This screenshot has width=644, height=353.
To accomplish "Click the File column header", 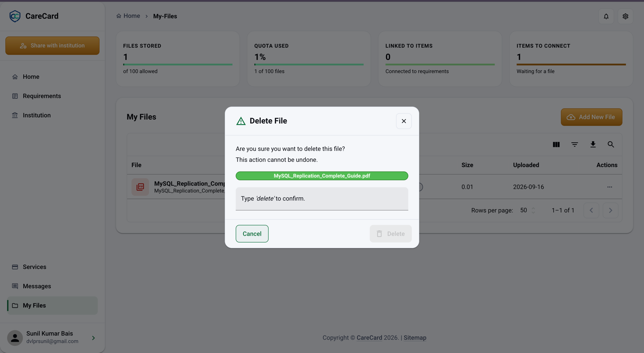I will point(136,165).
